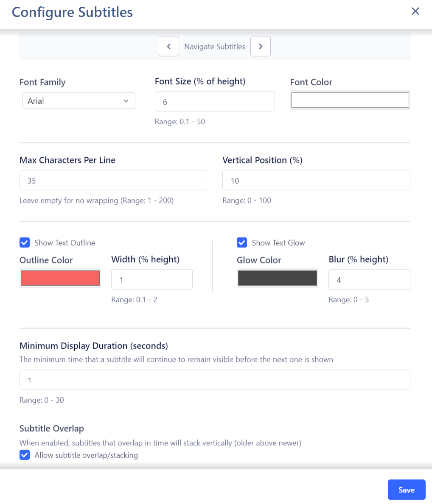
Task: Click the Minimum Display Duration field
Action: [215, 380]
